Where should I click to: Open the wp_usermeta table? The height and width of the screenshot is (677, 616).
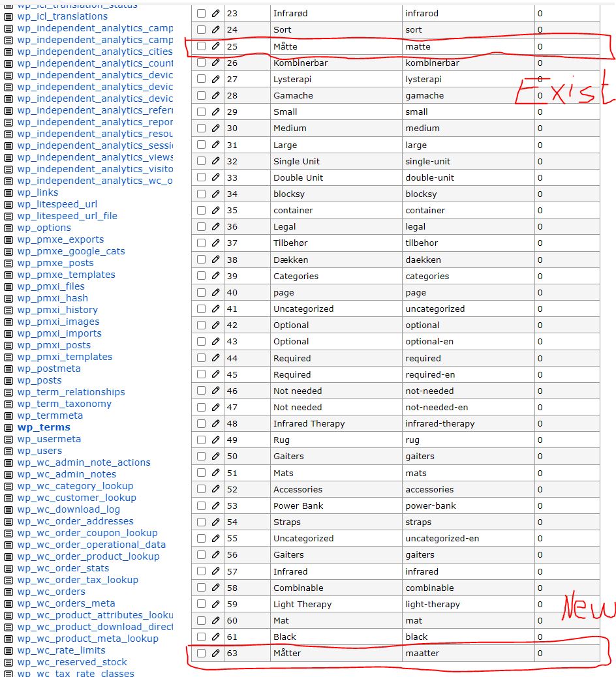[x=49, y=439]
